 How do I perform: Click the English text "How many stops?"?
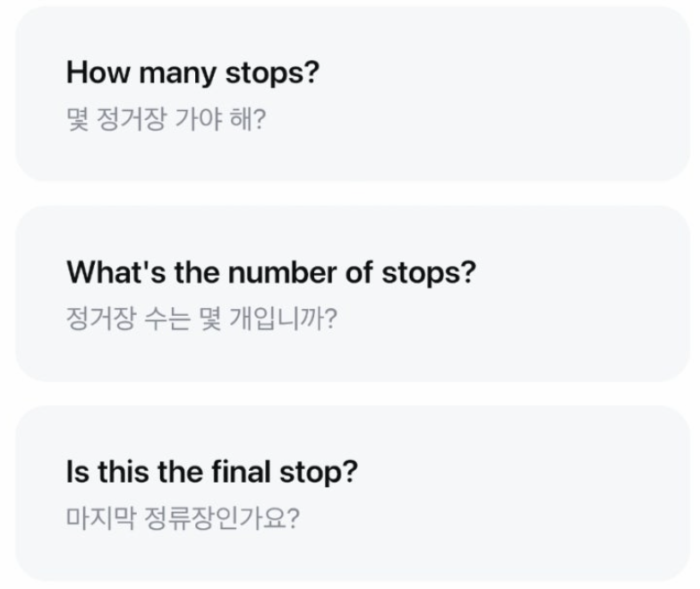point(192,73)
